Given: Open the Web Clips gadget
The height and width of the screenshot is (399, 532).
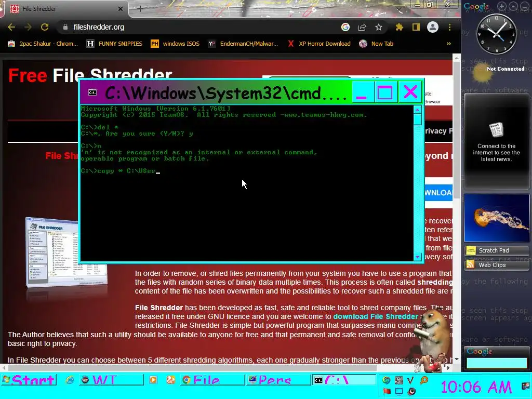Looking at the screenshot, I should 496,265.
